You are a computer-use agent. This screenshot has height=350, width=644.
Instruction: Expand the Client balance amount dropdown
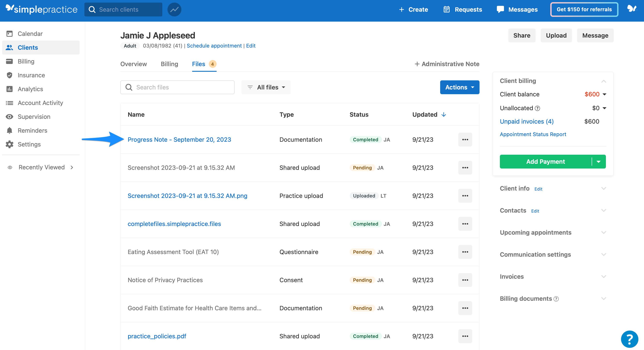click(604, 94)
